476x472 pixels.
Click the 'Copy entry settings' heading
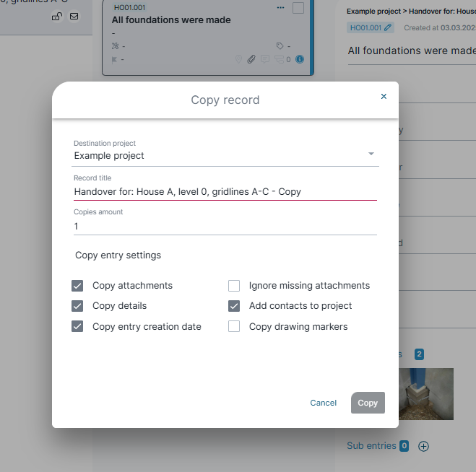click(x=118, y=255)
